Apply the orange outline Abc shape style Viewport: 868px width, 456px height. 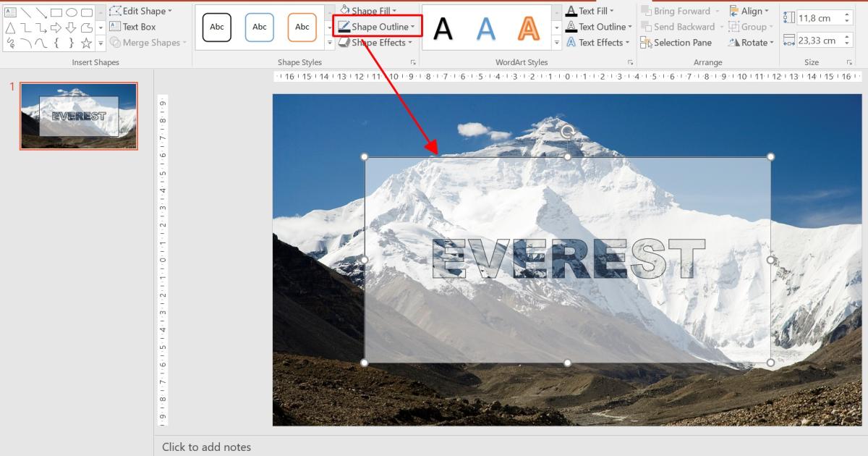tap(302, 27)
